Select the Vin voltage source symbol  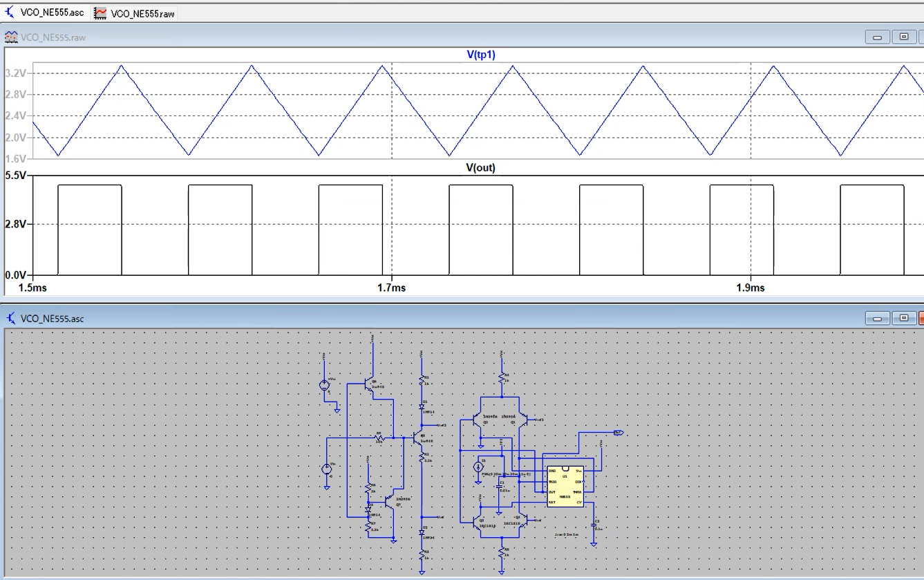(x=327, y=469)
